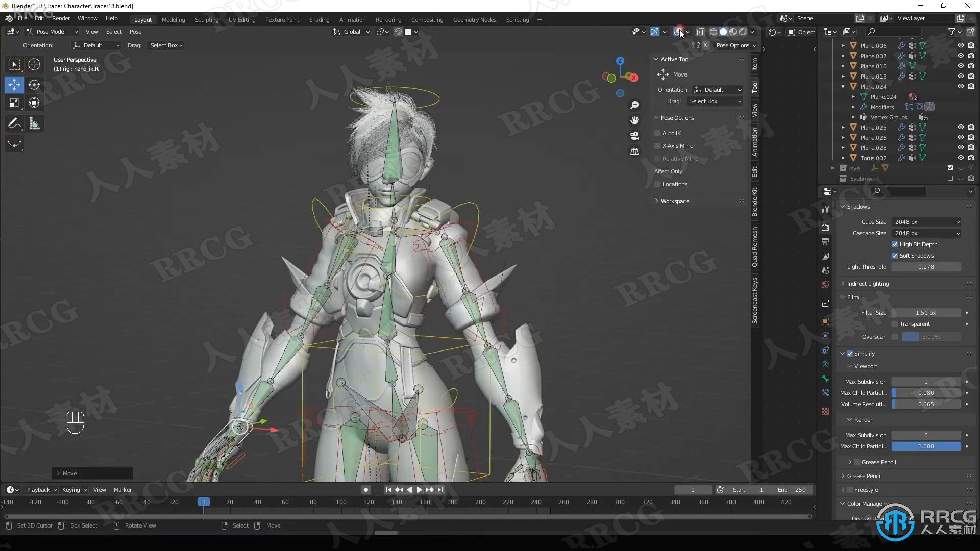Click frame 1 on timeline scrubber
Screen dimensions: 980x551
click(x=203, y=501)
